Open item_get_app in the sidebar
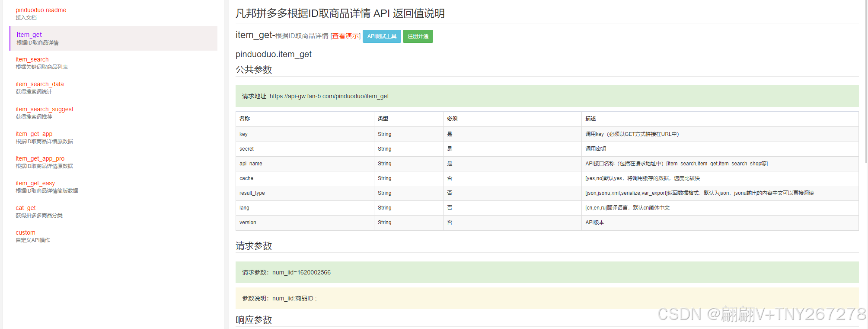The height and width of the screenshot is (329, 868). (34, 134)
